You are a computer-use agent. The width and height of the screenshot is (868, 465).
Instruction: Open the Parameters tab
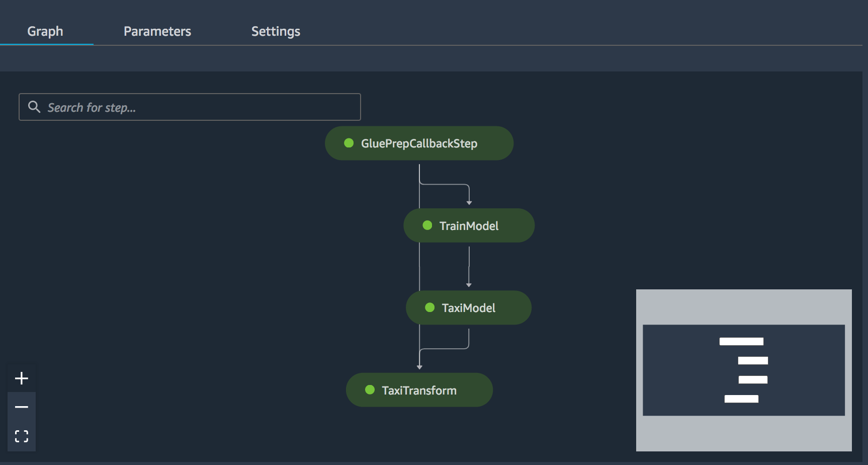[x=157, y=31]
